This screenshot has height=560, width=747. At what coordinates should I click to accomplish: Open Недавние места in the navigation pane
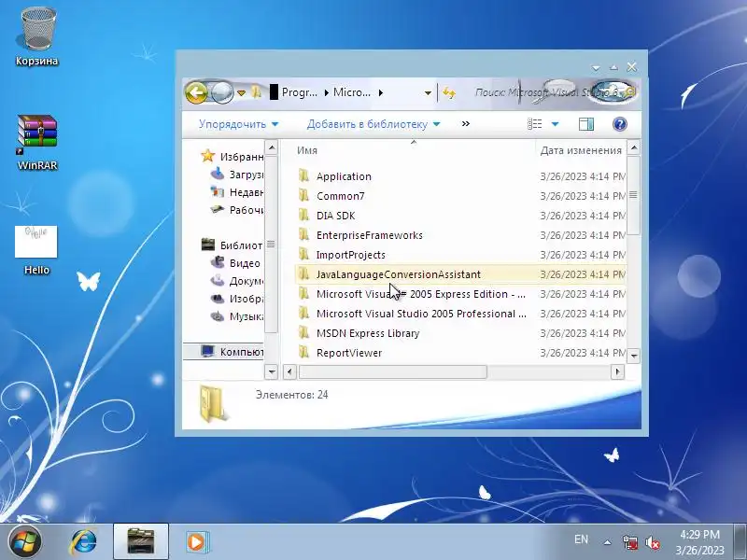237,192
